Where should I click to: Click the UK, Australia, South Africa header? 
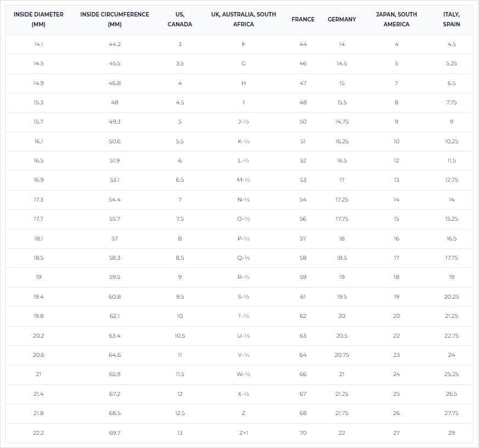244,19
